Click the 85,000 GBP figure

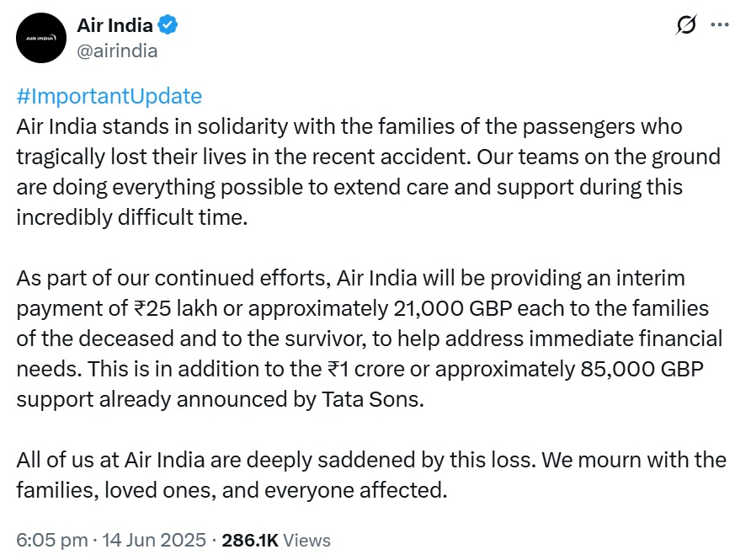coord(642,369)
